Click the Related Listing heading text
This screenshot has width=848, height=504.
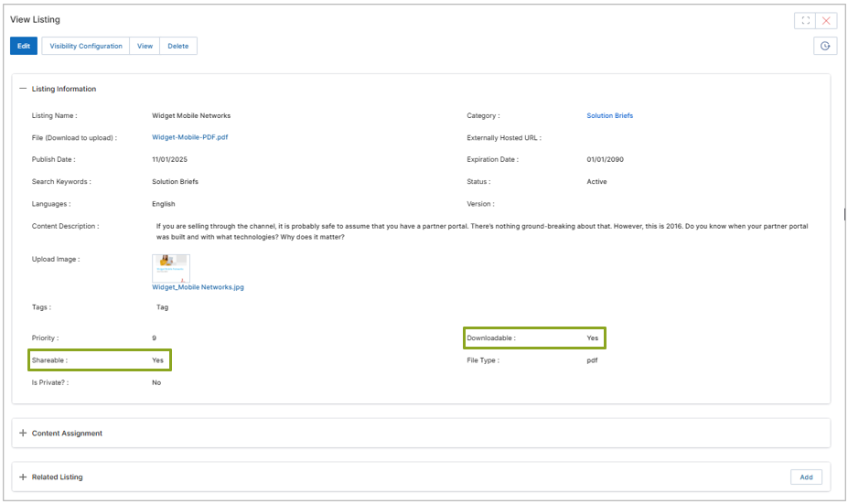(58, 477)
